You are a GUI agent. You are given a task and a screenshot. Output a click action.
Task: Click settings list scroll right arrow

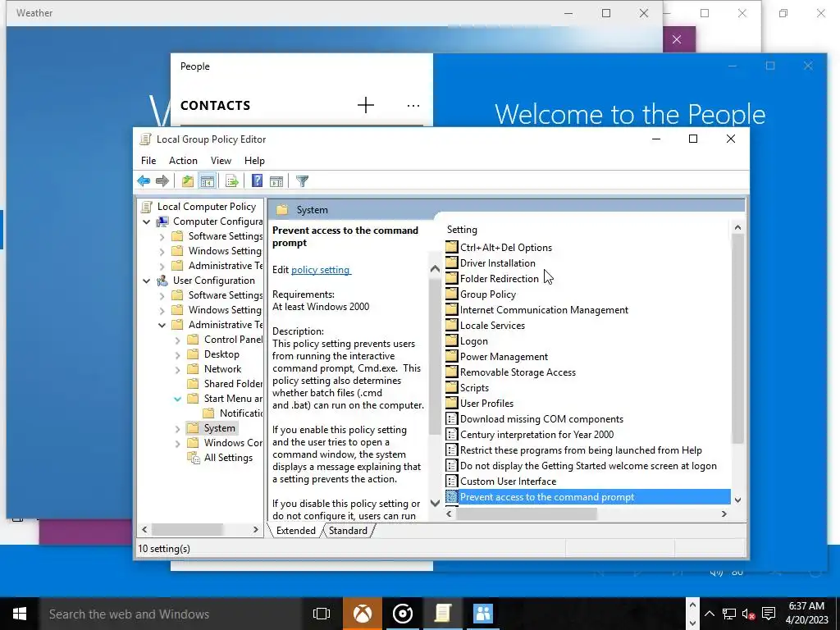point(724,514)
